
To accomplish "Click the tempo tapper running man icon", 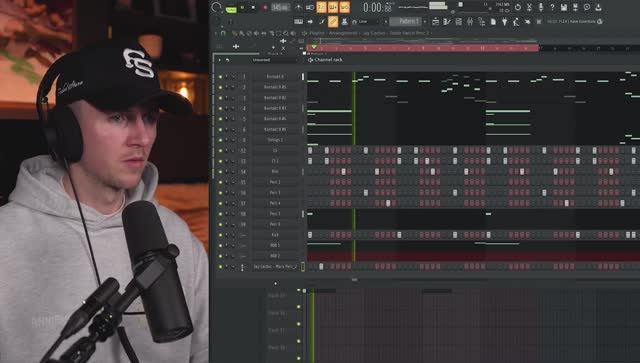I will point(516,21).
